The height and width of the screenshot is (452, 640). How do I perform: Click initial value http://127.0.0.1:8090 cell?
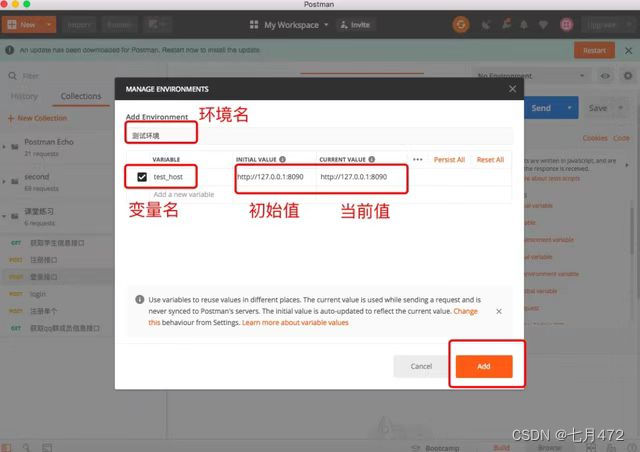[270, 177]
